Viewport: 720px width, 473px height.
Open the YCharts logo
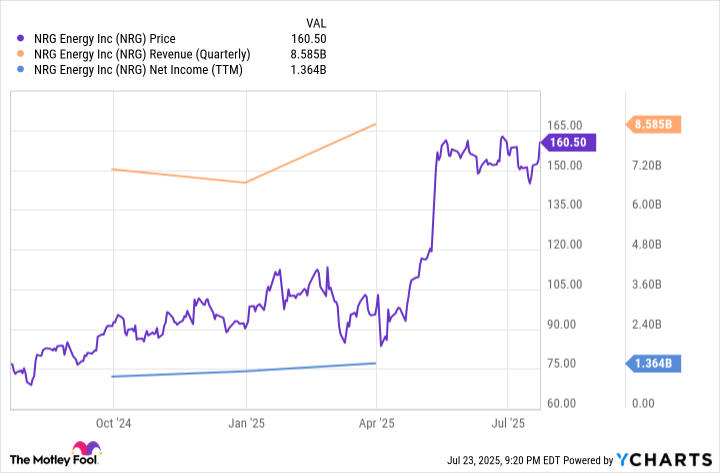pos(664,459)
